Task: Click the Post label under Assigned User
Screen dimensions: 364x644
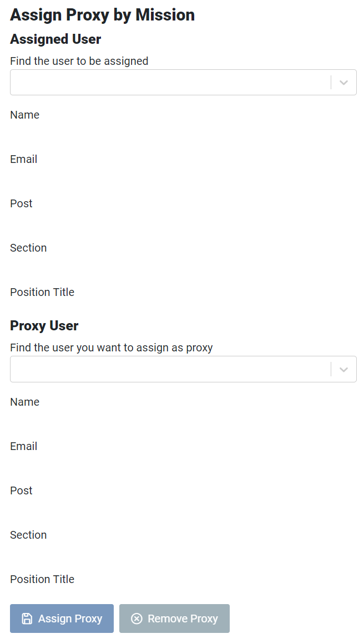Action: click(x=22, y=204)
